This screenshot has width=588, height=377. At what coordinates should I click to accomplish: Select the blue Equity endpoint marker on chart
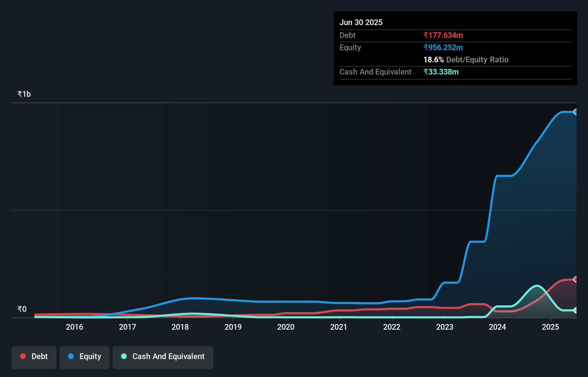point(576,112)
